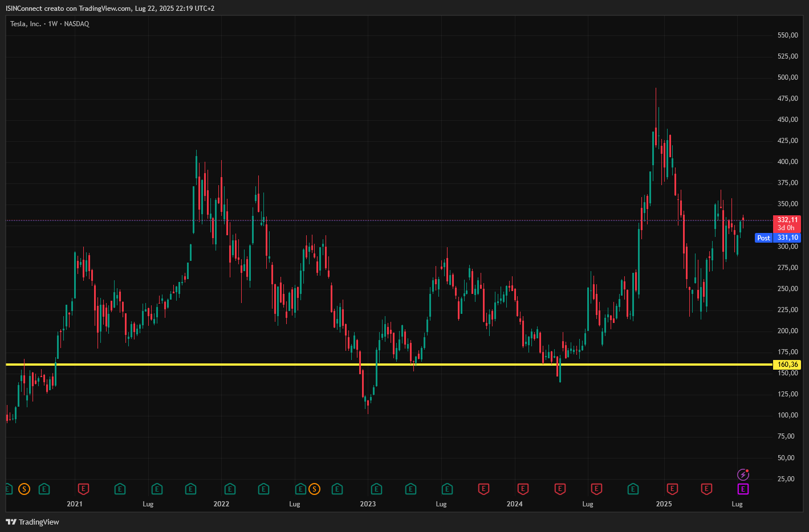The width and height of the screenshot is (809, 532).
Task: Click the 225,00 price axis label
Action: [x=787, y=310]
